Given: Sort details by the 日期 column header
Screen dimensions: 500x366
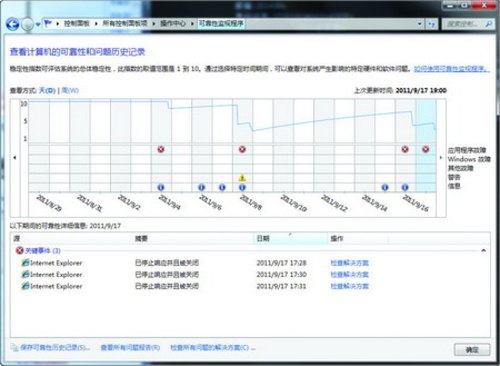Looking at the screenshot, I should click(291, 239).
